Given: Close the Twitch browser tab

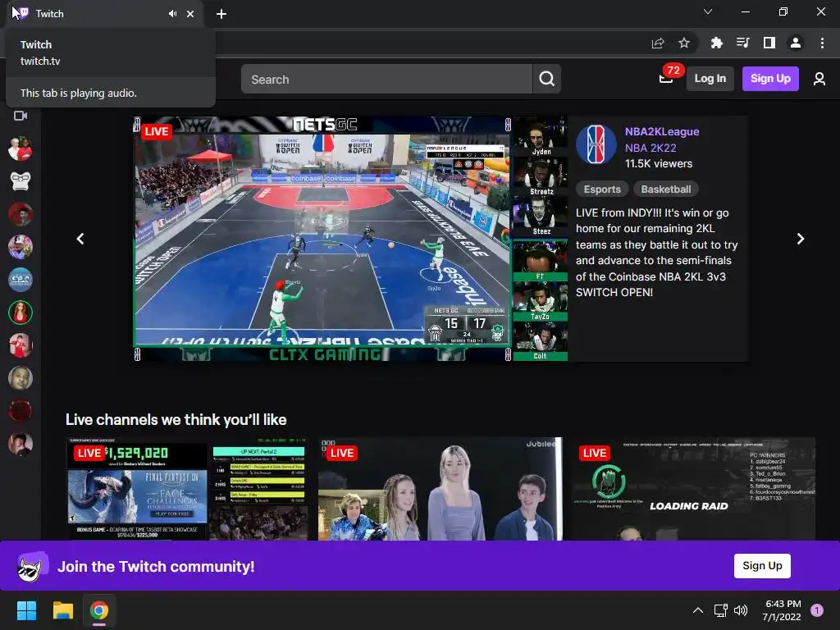Looking at the screenshot, I should (x=190, y=14).
